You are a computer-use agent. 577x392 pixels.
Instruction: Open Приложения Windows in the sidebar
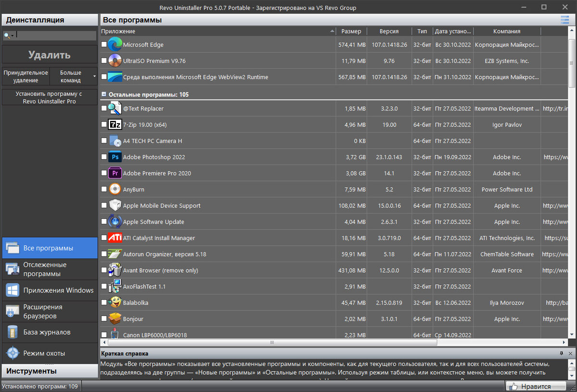coord(50,291)
